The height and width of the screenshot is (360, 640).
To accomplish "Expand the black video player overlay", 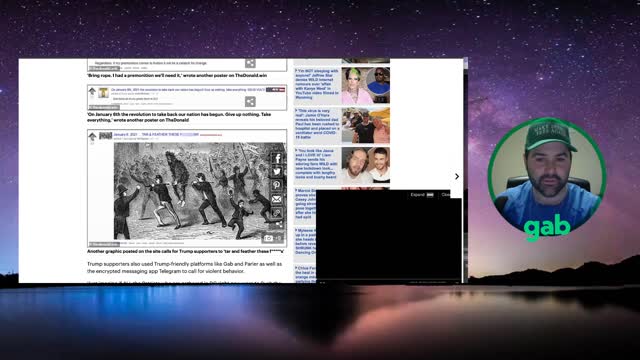I will tap(422, 195).
